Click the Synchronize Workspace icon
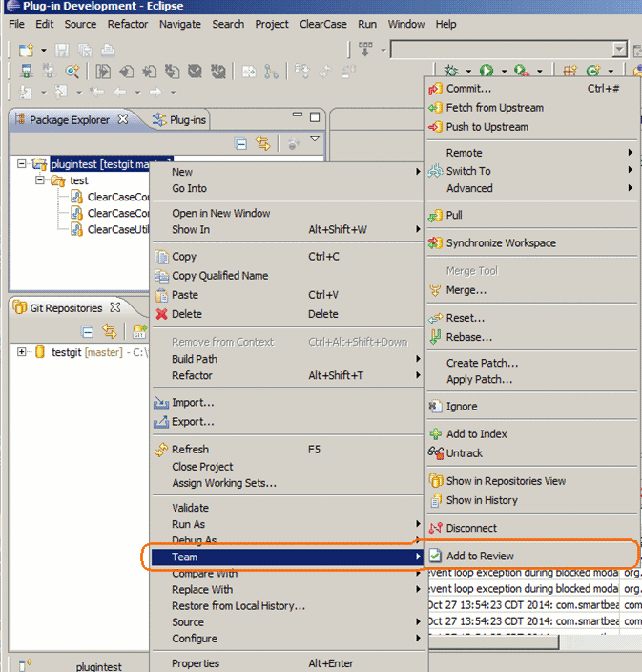 [436, 243]
